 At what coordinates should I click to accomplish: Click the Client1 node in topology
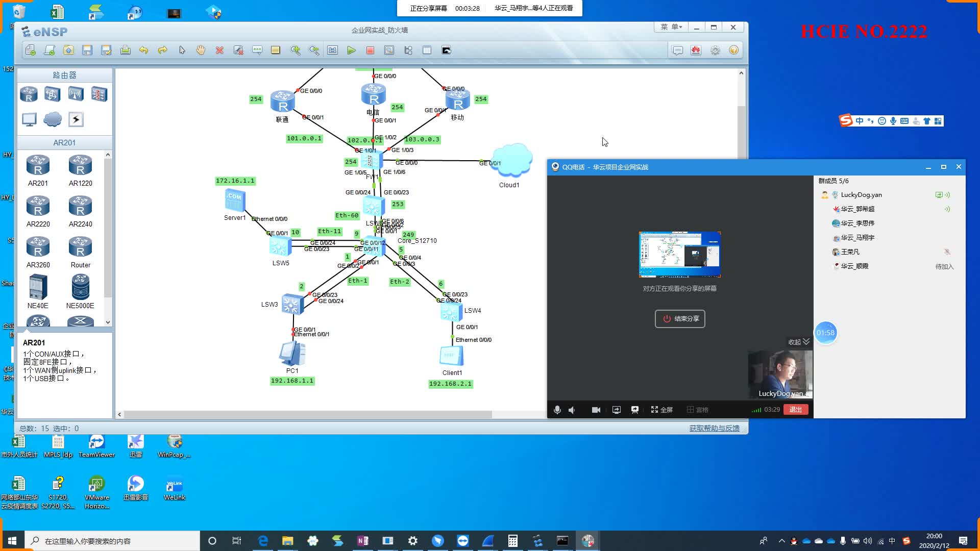pos(452,356)
